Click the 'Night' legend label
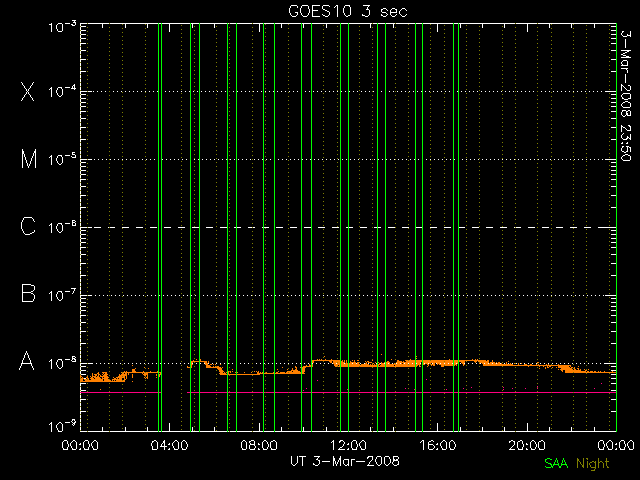Screen dimensions: 640x480 click(x=593, y=464)
